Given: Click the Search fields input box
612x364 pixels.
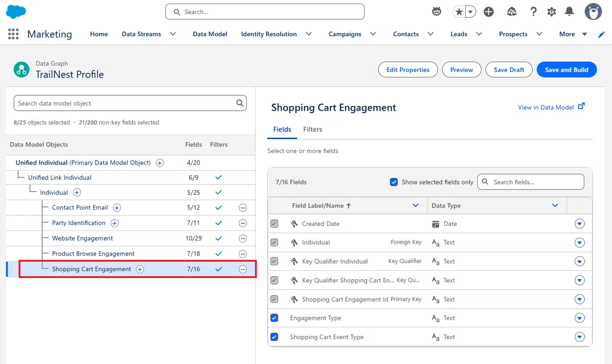Looking at the screenshot, I should point(531,182).
